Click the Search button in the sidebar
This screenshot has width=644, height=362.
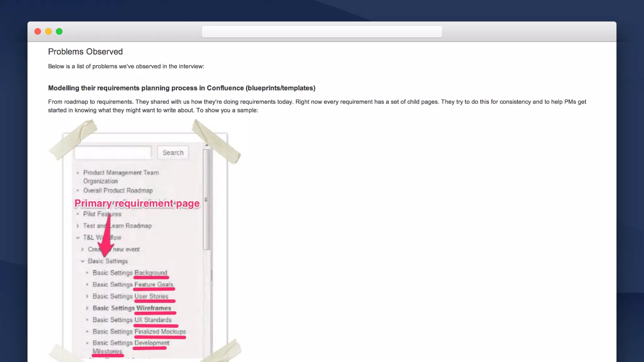click(x=173, y=153)
